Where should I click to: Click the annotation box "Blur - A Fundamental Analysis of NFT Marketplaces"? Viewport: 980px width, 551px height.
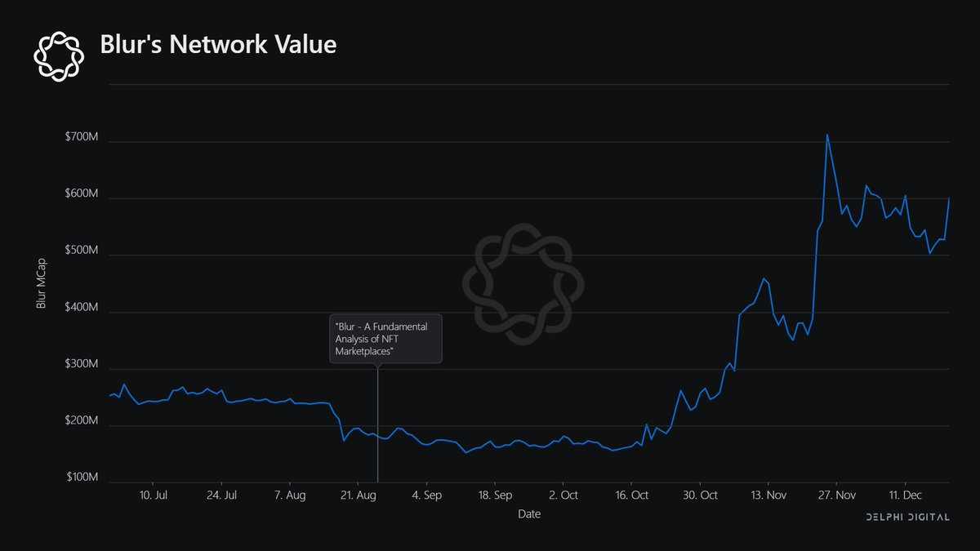[386, 338]
